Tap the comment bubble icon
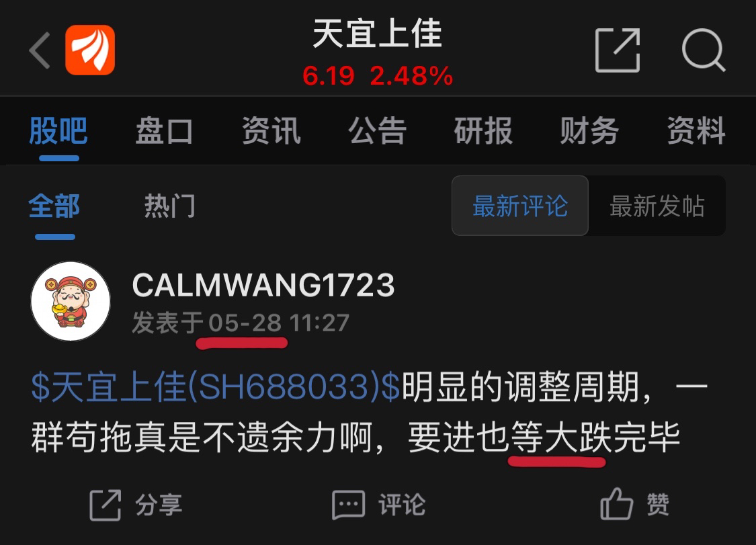756x545 pixels. point(348,505)
